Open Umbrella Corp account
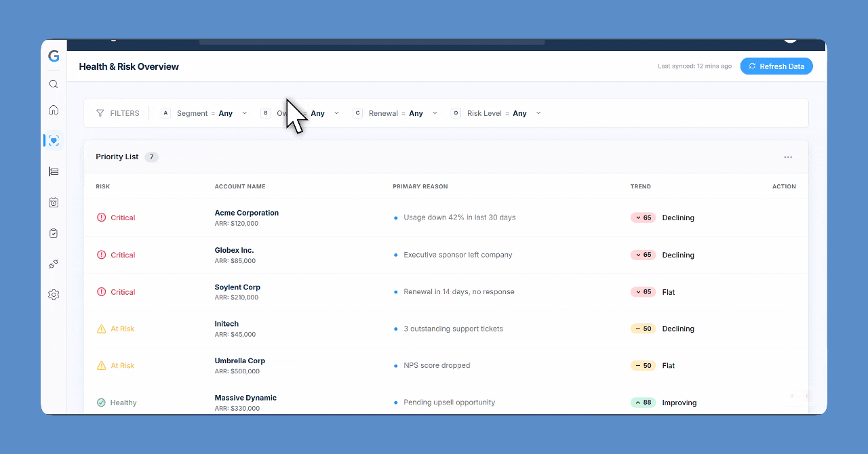This screenshot has height=454, width=868. pyautogui.click(x=240, y=361)
